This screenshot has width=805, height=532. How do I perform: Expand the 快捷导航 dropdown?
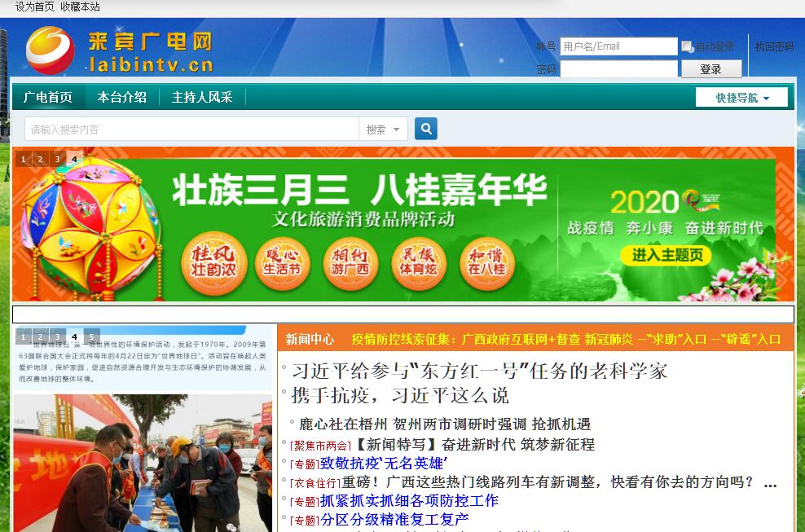point(741,98)
